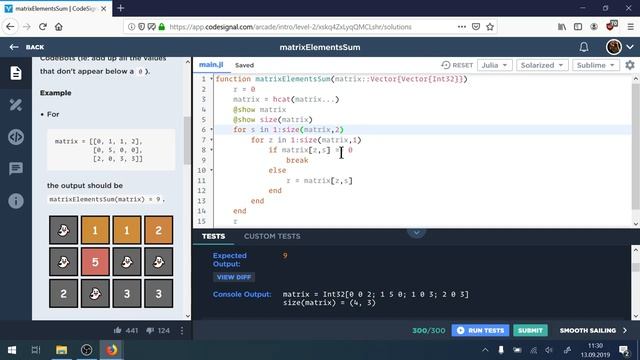Click the VIEW DIFF button
Viewport: 640px width, 360px height.
point(234,277)
